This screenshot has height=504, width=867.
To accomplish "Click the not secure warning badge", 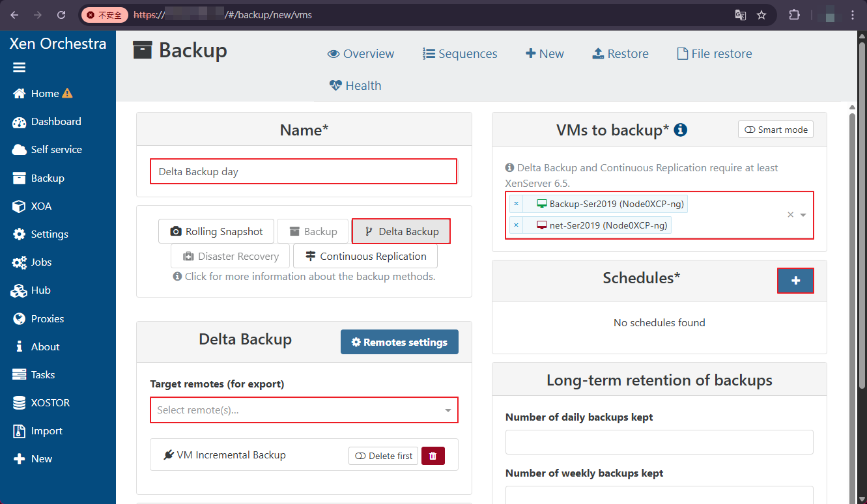I will click(x=104, y=14).
